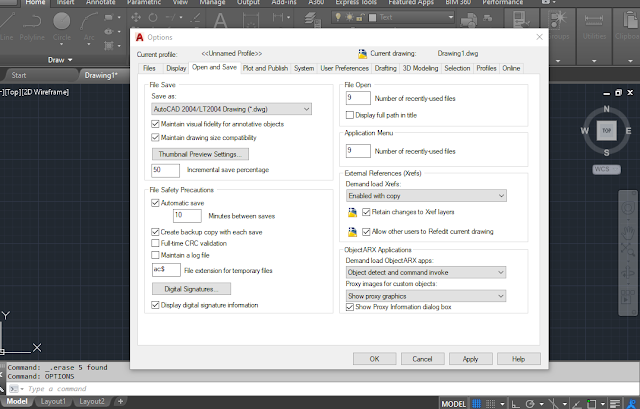Toggle lineweight display in status bar
640x409 pixels.
[x=615, y=404]
